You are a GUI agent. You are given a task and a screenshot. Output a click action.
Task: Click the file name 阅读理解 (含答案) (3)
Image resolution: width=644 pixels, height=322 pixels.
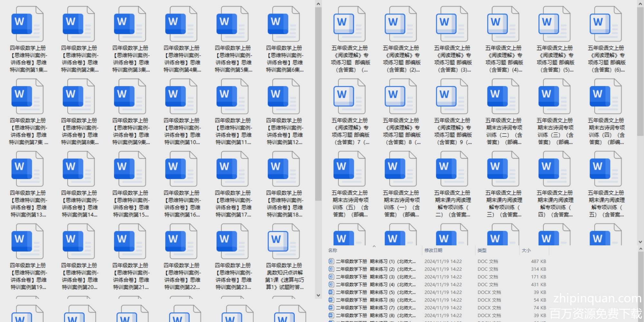(x=453, y=59)
